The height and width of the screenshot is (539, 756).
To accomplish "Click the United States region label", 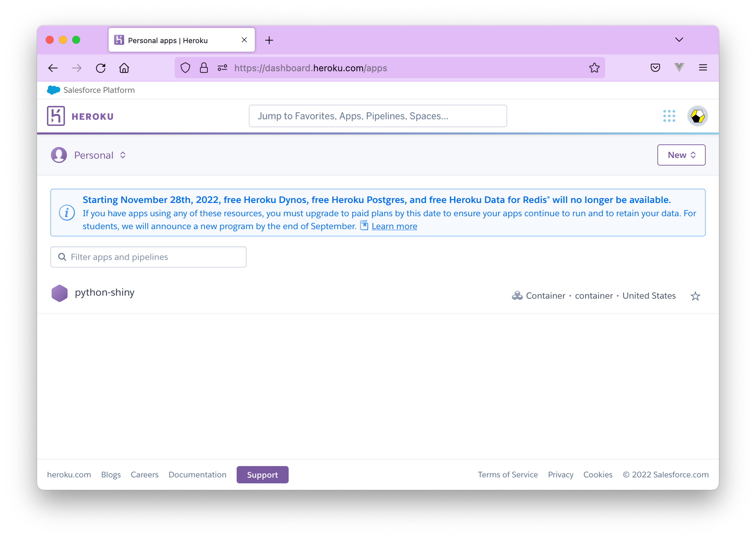I will click(x=649, y=296).
